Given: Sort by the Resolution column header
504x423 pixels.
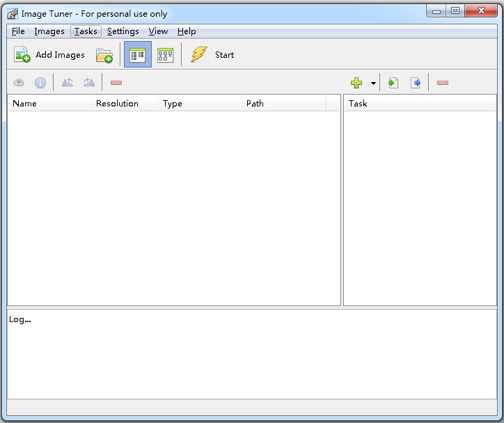Looking at the screenshot, I should [x=125, y=104].
